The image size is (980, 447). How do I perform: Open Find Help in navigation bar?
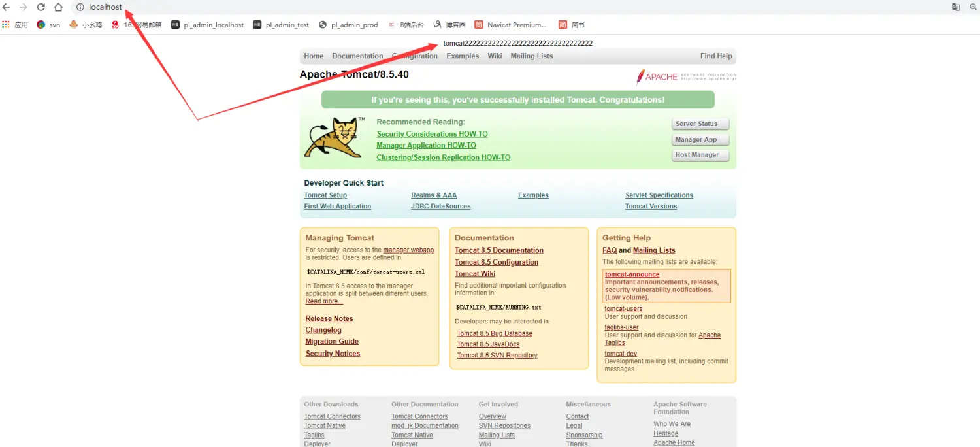click(716, 56)
